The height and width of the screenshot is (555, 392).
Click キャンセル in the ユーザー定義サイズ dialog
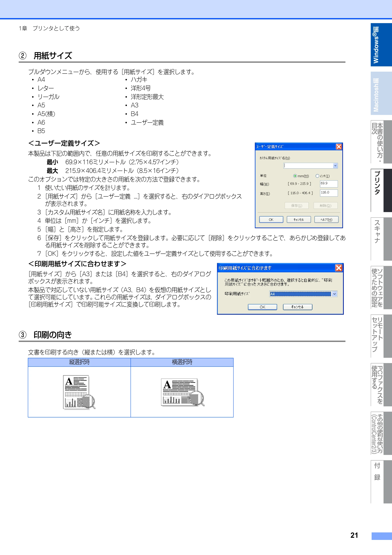coord(299,220)
